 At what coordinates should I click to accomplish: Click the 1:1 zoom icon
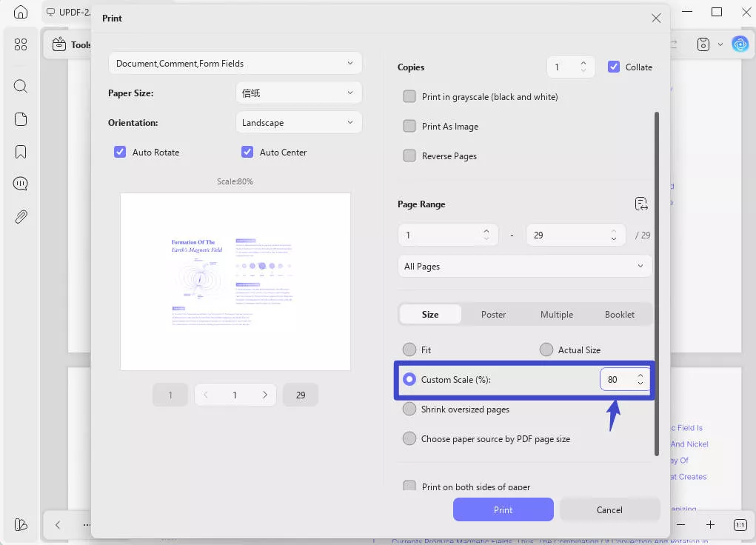point(739,524)
